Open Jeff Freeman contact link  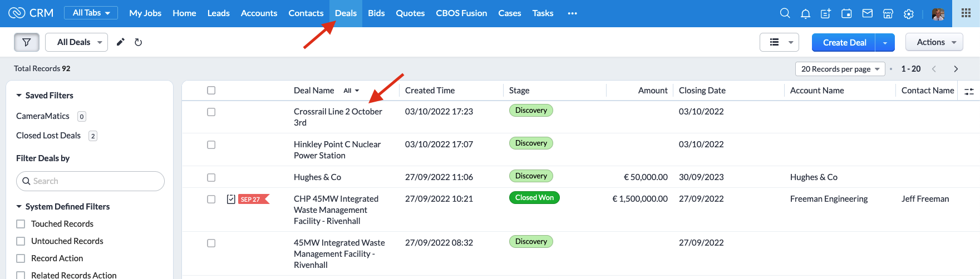pyautogui.click(x=925, y=199)
